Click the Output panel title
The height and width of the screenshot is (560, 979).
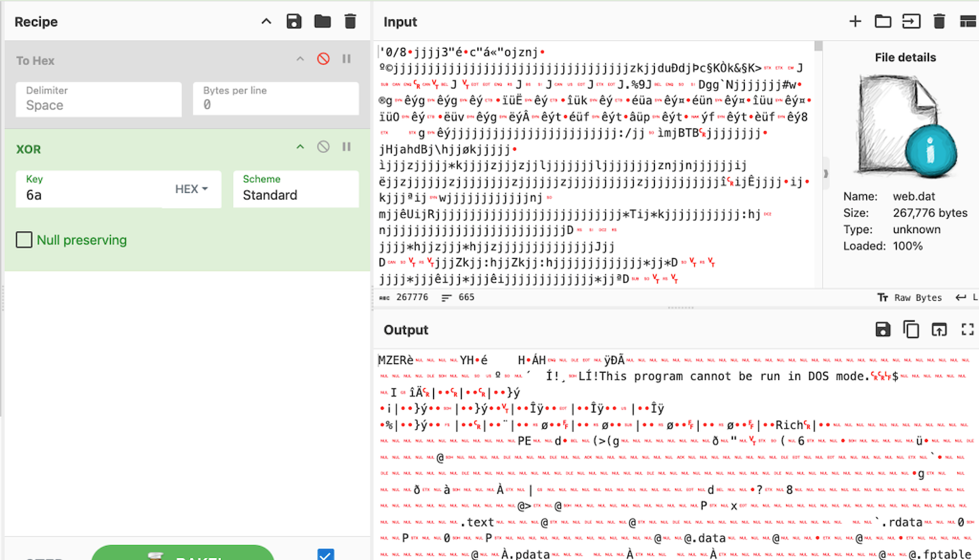(x=406, y=330)
